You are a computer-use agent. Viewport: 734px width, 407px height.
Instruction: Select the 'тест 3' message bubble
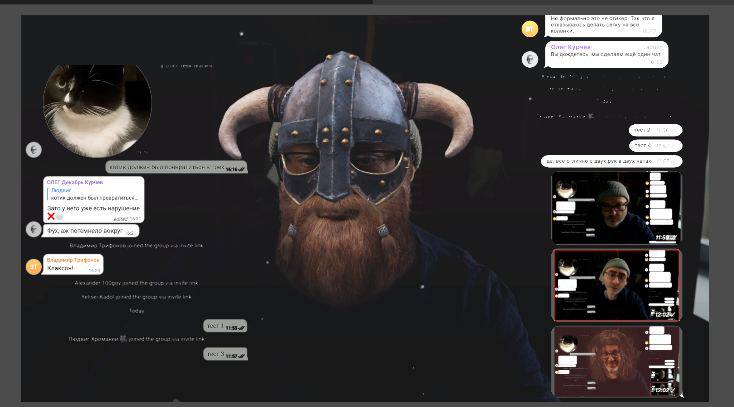225,354
